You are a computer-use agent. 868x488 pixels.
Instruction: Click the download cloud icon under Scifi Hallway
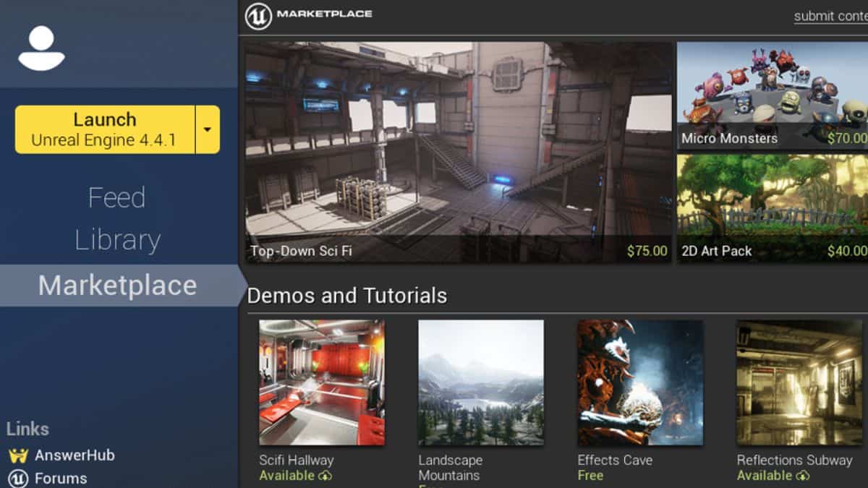pyautogui.click(x=325, y=476)
